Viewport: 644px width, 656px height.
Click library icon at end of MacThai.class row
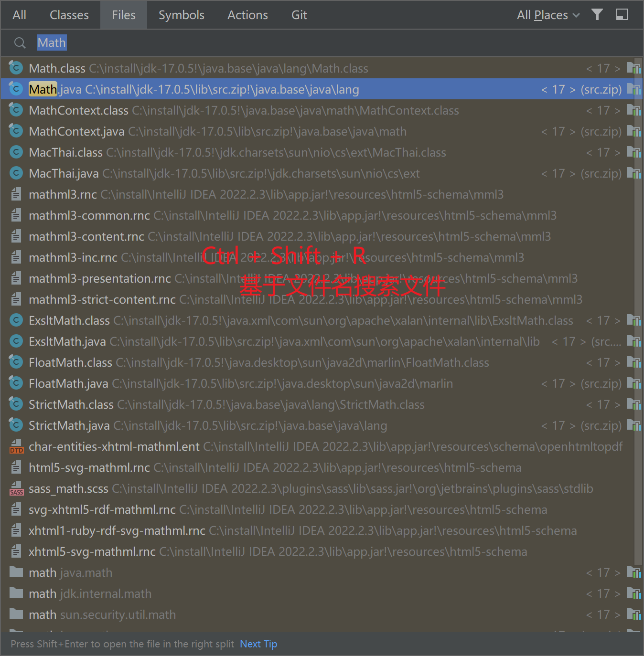(x=634, y=152)
